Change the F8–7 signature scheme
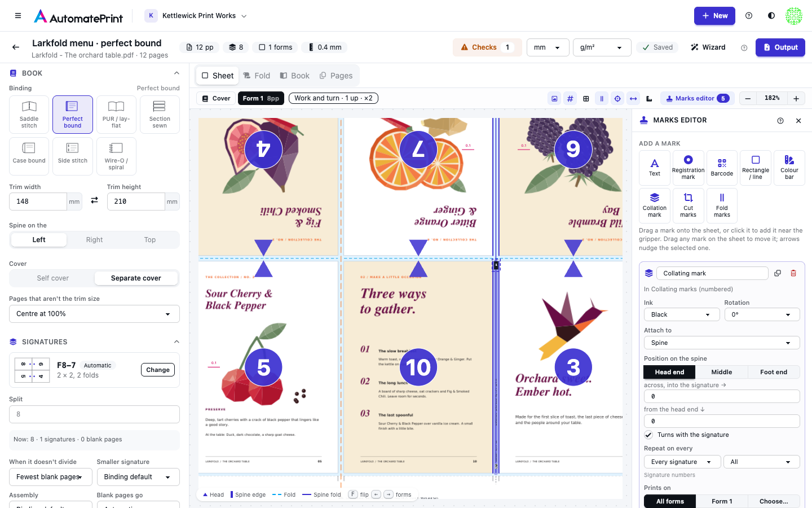 158,370
